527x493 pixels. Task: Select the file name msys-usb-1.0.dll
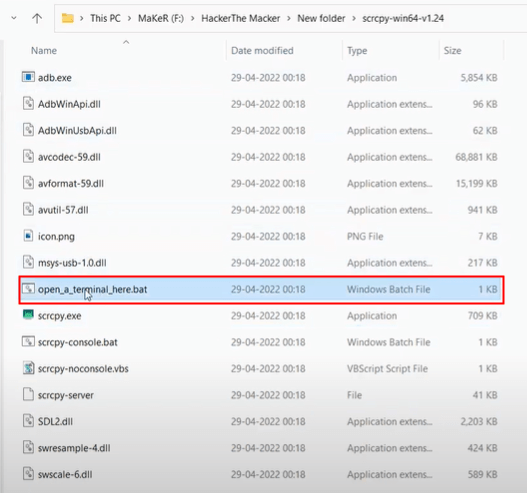point(72,263)
